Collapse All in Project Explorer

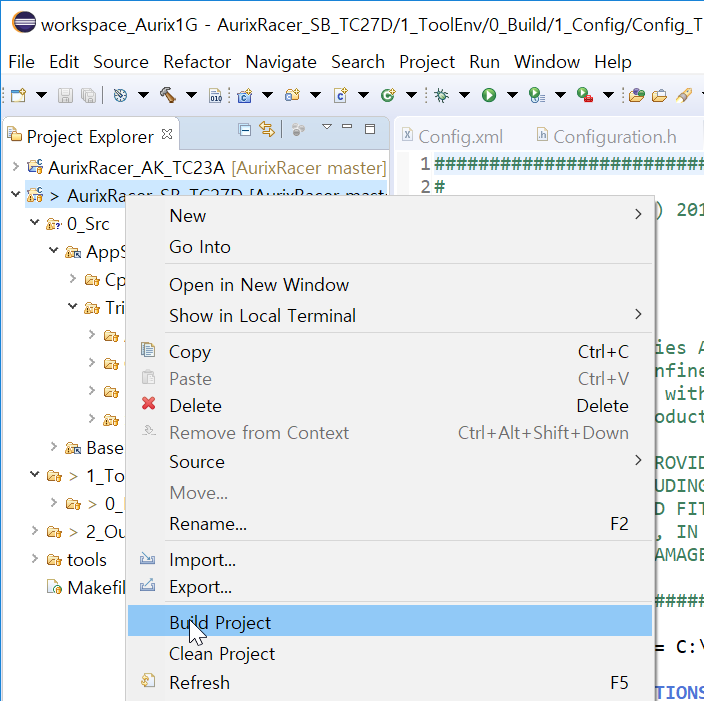(x=245, y=130)
